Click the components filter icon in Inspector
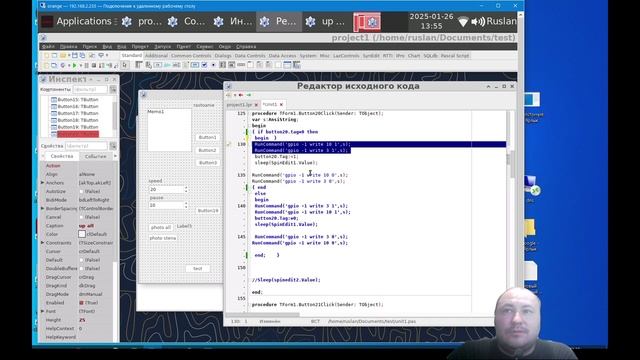Screen dimensions: 640x360 (113, 89)
